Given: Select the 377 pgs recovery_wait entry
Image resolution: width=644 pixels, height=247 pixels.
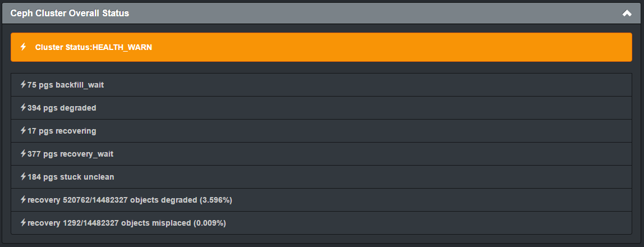Looking at the screenshot, I should [321, 154].
